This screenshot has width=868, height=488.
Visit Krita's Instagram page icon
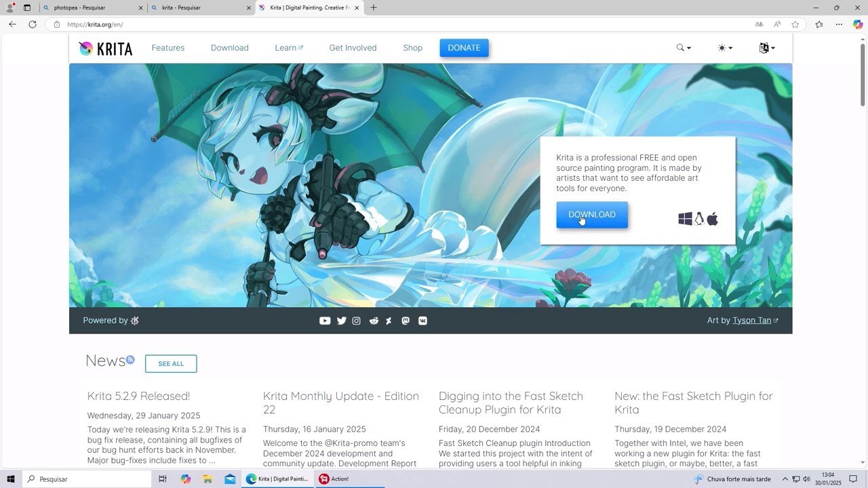pos(357,321)
